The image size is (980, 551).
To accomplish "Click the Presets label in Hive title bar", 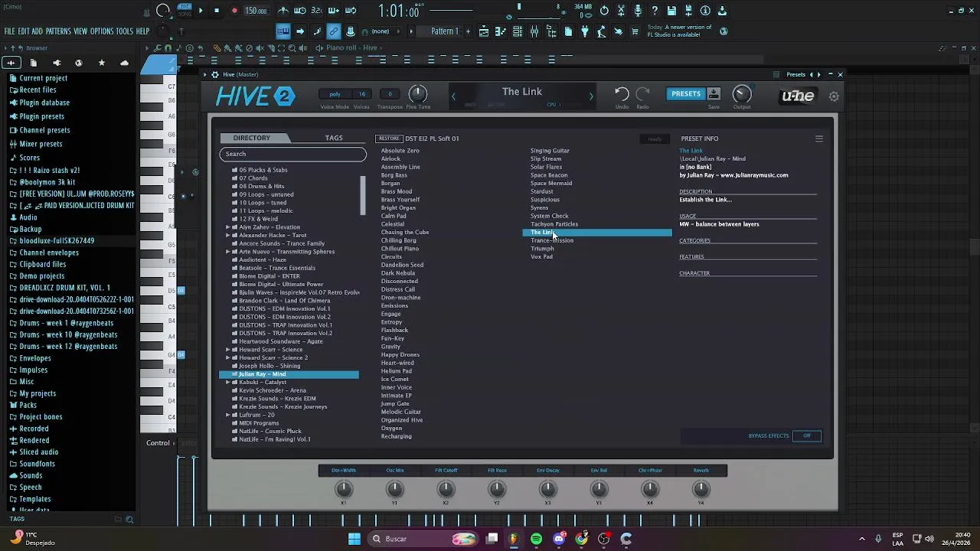I will (x=796, y=74).
